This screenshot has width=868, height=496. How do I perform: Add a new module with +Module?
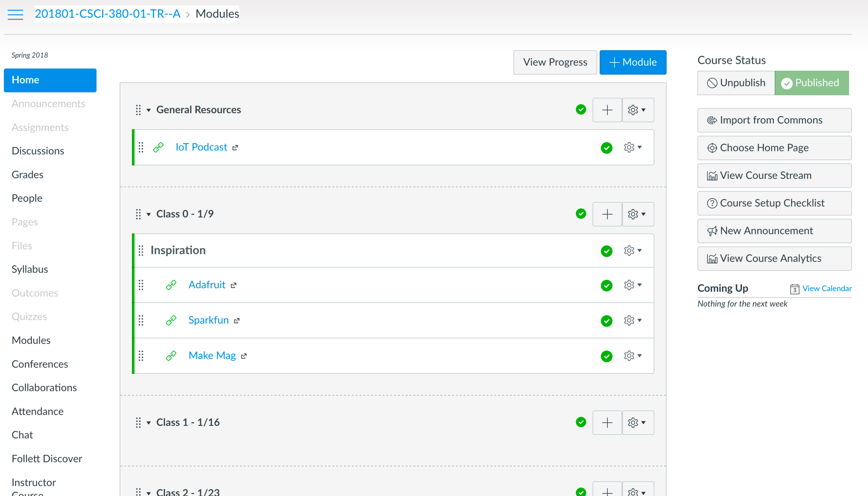click(632, 62)
